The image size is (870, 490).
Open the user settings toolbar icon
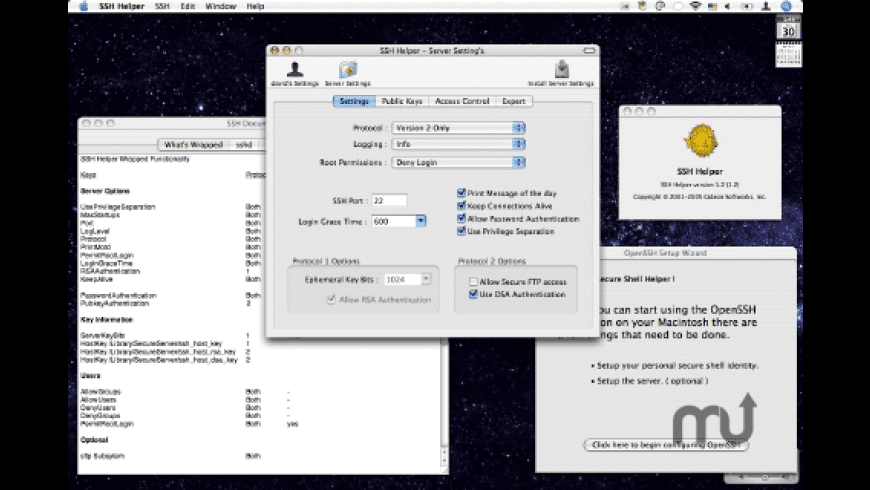click(x=295, y=74)
